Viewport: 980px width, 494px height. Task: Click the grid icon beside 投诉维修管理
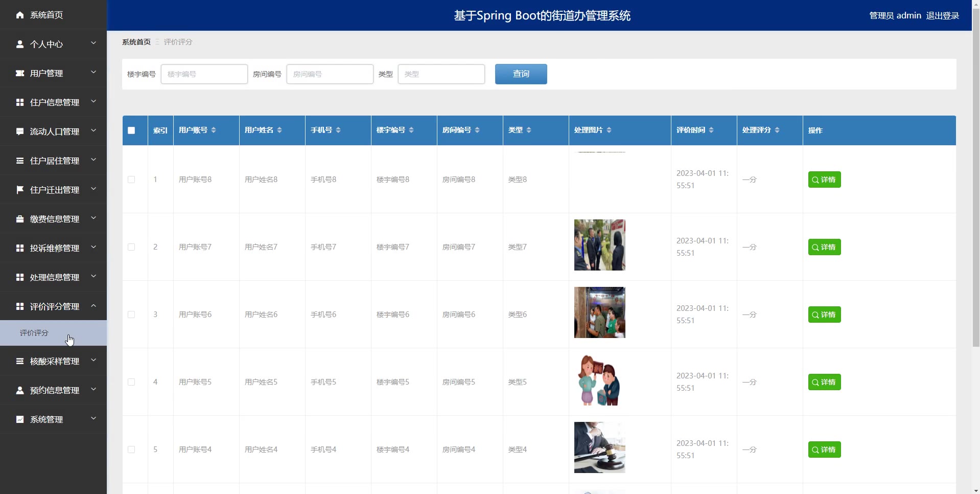(x=20, y=248)
